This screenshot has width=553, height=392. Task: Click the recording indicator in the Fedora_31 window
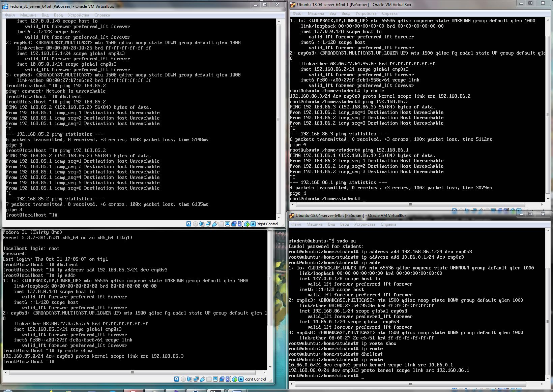(234, 224)
